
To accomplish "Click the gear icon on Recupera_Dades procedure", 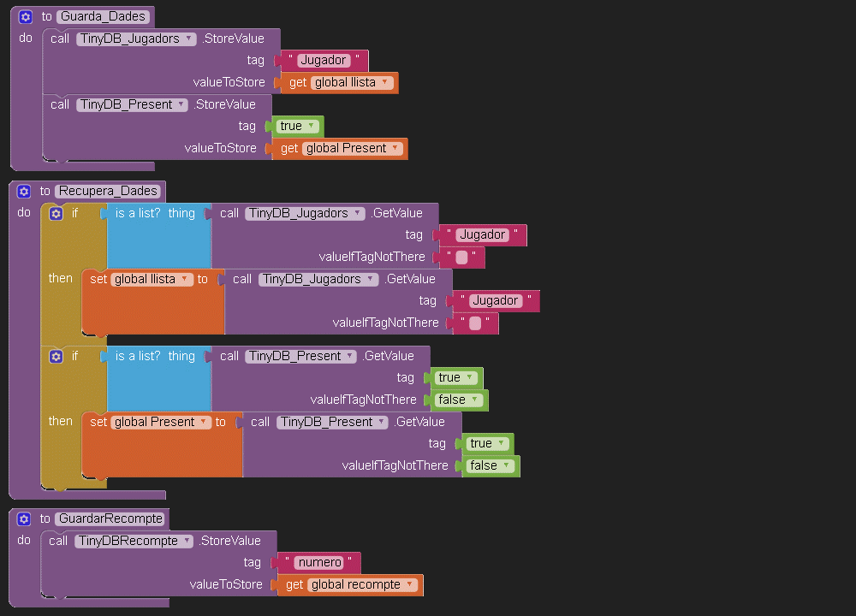I will tap(24, 191).
